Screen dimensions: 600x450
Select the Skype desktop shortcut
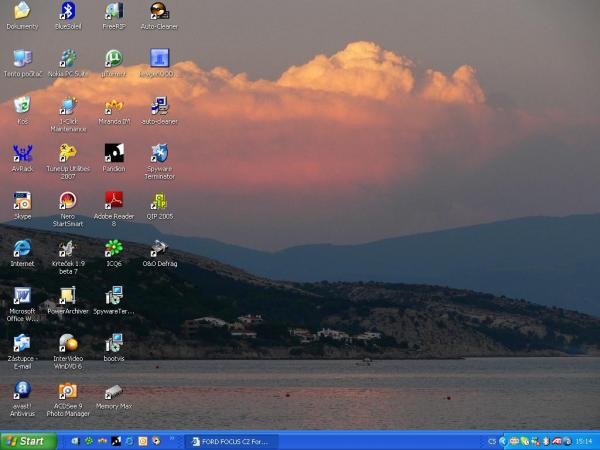point(22,201)
